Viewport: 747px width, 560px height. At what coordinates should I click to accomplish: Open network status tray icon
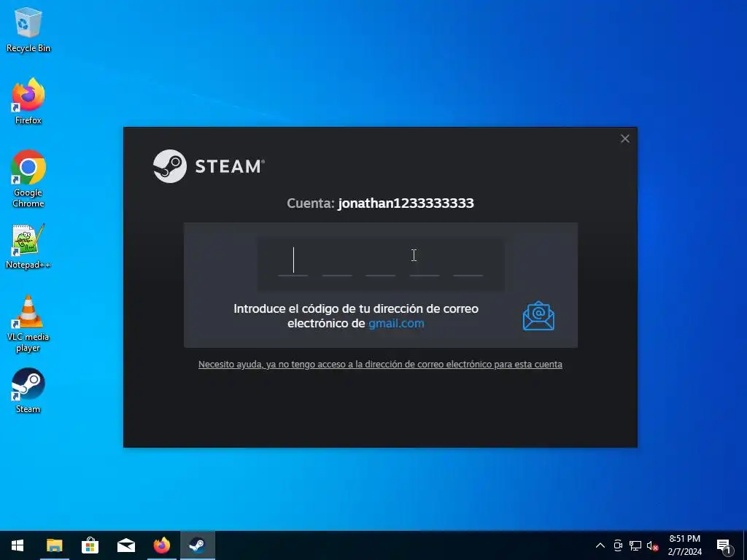click(x=635, y=545)
